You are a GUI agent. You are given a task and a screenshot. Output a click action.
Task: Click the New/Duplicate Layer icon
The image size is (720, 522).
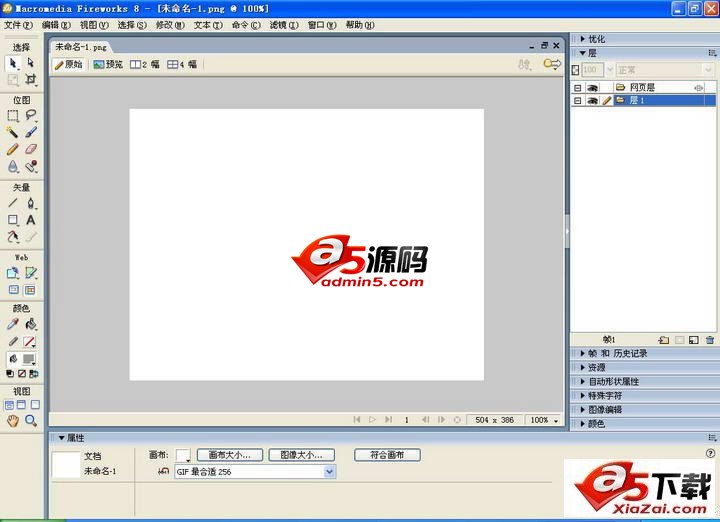(x=664, y=340)
